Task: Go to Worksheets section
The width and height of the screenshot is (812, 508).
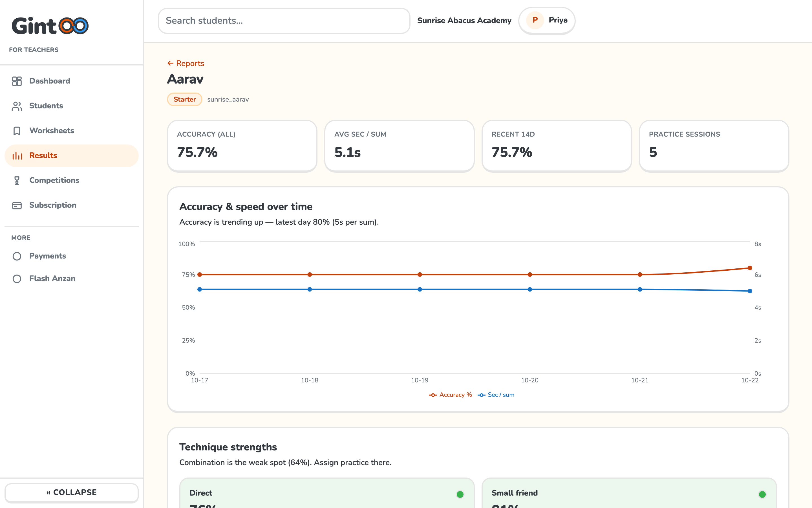Action: 71,131
